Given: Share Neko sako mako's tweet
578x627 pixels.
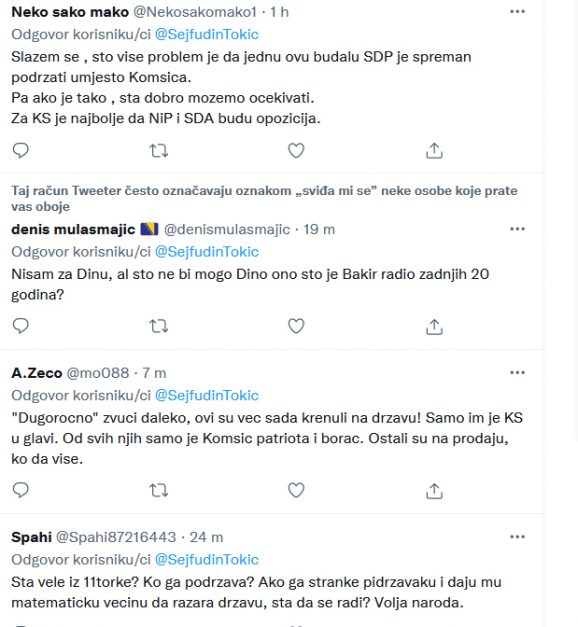Looking at the screenshot, I should [x=434, y=151].
